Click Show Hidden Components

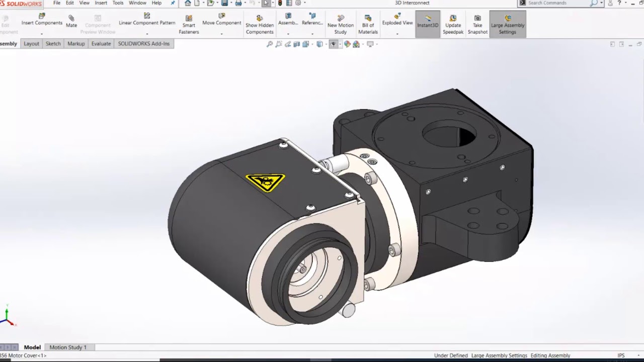point(260,25)
